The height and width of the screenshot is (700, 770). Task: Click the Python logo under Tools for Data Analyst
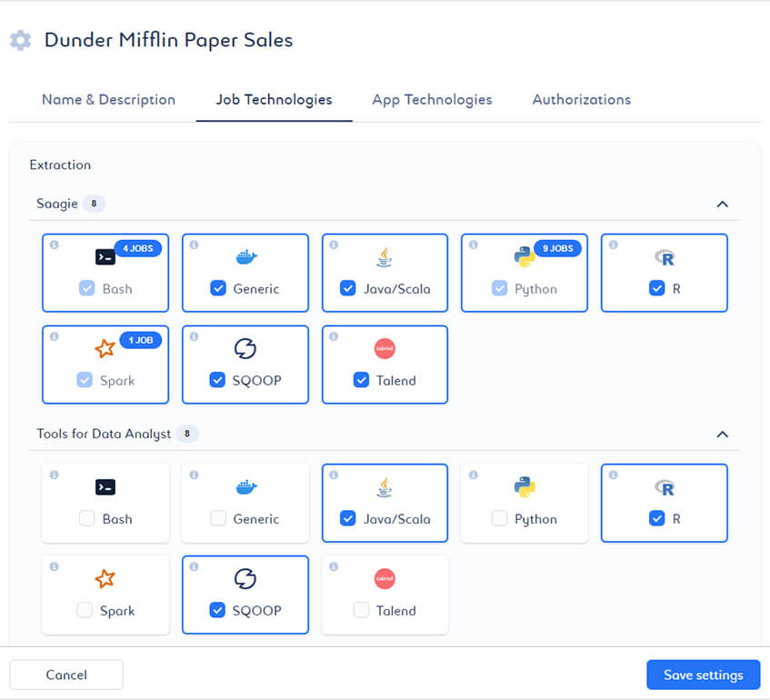coord(525,487)
